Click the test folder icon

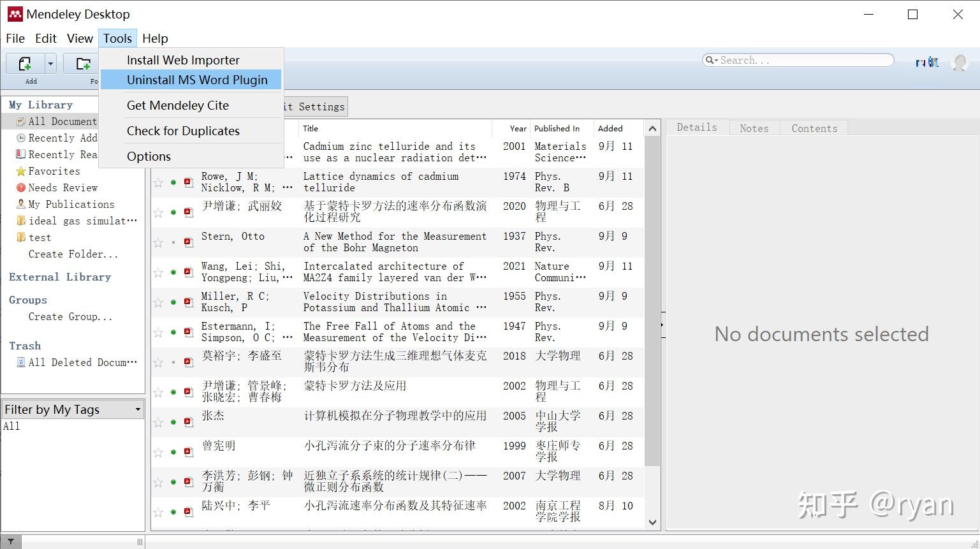click(21, 237)
